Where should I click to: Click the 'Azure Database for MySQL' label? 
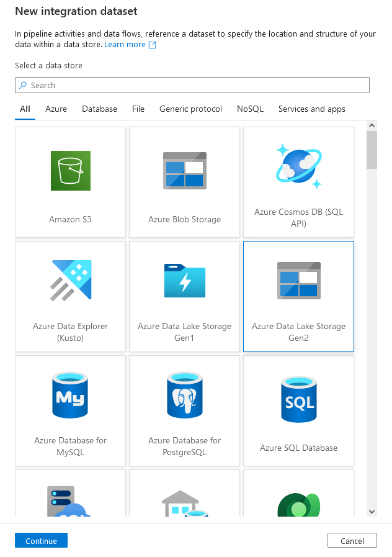pos(70,446)
